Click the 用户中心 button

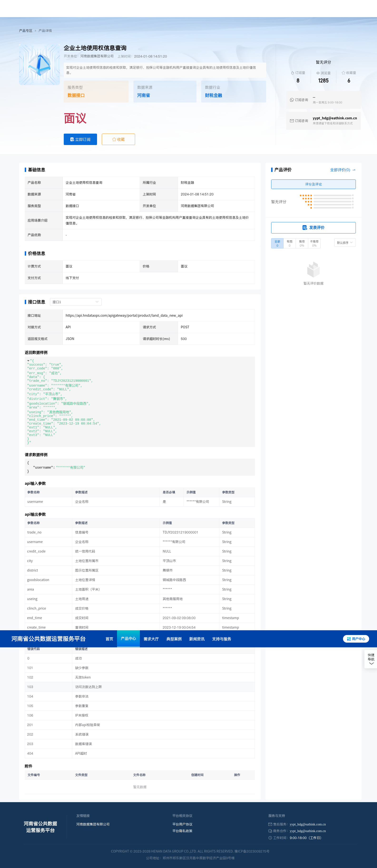(x=356, y=639)
